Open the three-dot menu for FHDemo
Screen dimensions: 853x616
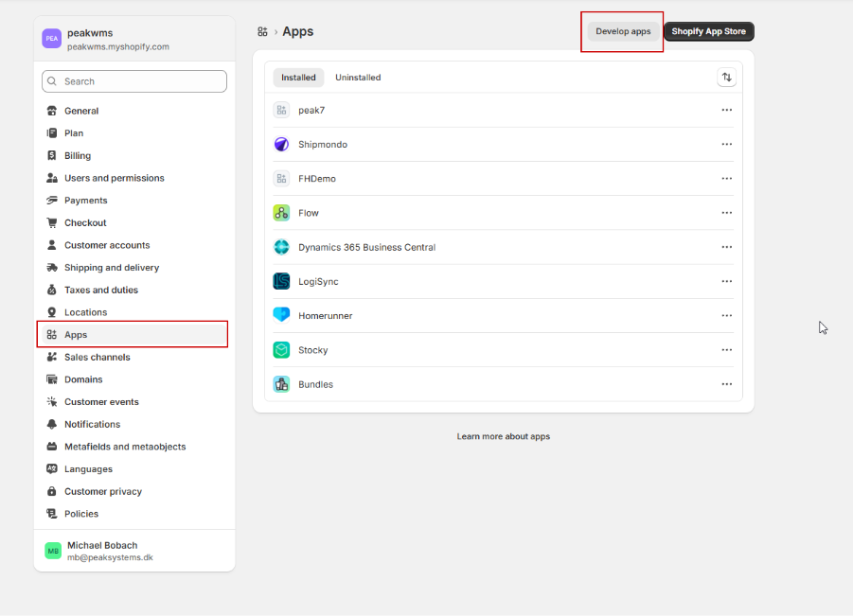(x=727, y=178)
